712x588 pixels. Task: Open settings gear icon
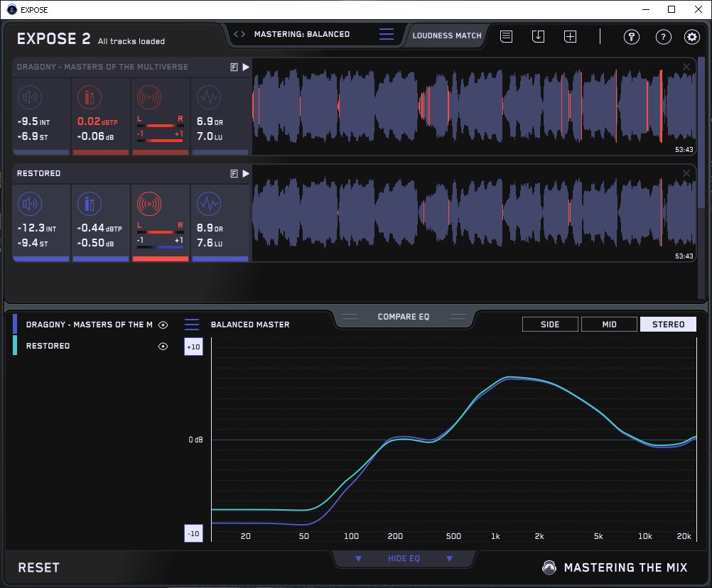[x=691, y=37]
